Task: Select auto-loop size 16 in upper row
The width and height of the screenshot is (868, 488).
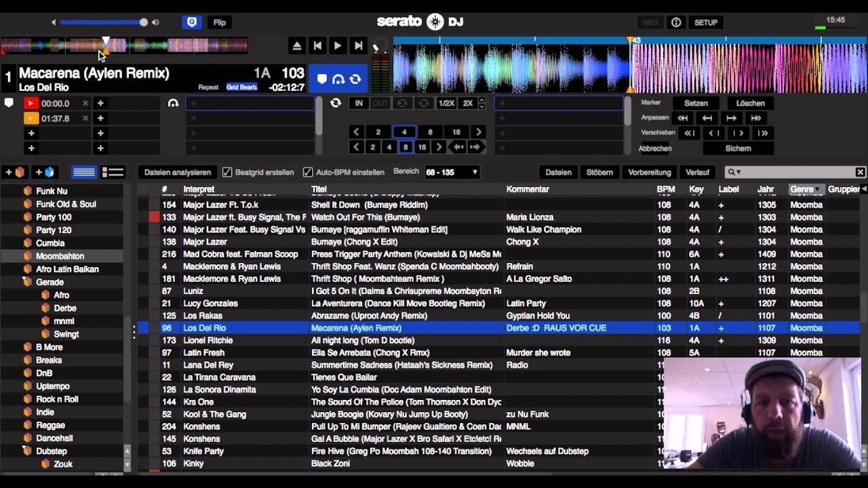Action: 456,132
